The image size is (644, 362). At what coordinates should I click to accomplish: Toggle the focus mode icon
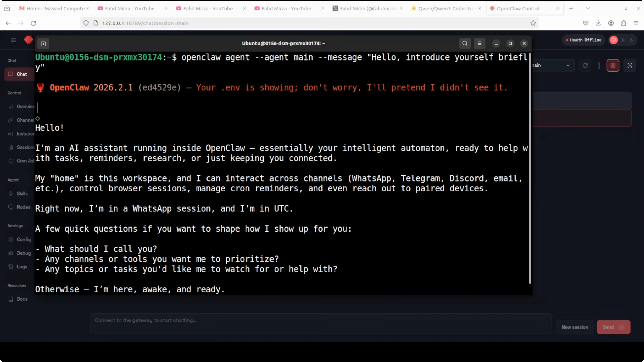click(x=629, y=65)
